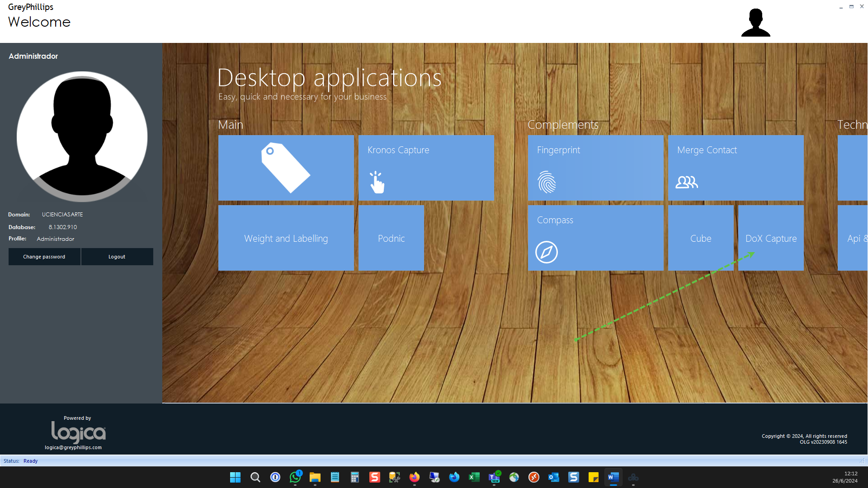
Task: Launch the Kronos Capture tile
Action: (426, 168)
